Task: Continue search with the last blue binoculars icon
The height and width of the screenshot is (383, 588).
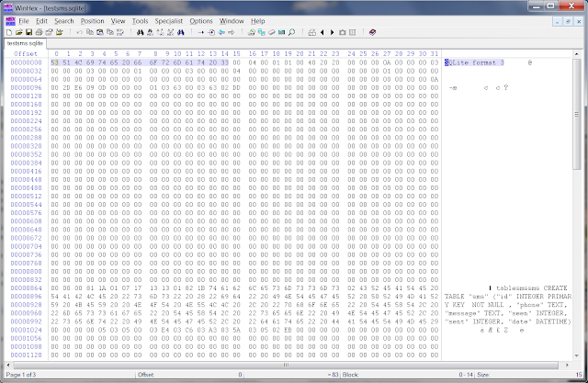Action: 181,32
